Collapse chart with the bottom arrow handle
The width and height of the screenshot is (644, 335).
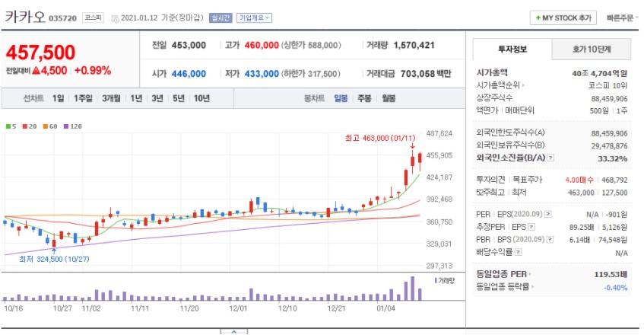pyautogui.click(x=233, y=331)
